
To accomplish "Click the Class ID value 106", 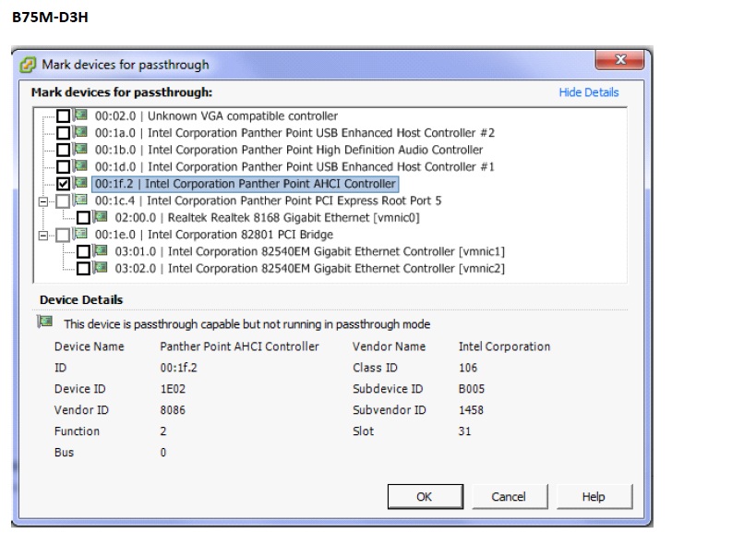I will (x=468, y=368).
